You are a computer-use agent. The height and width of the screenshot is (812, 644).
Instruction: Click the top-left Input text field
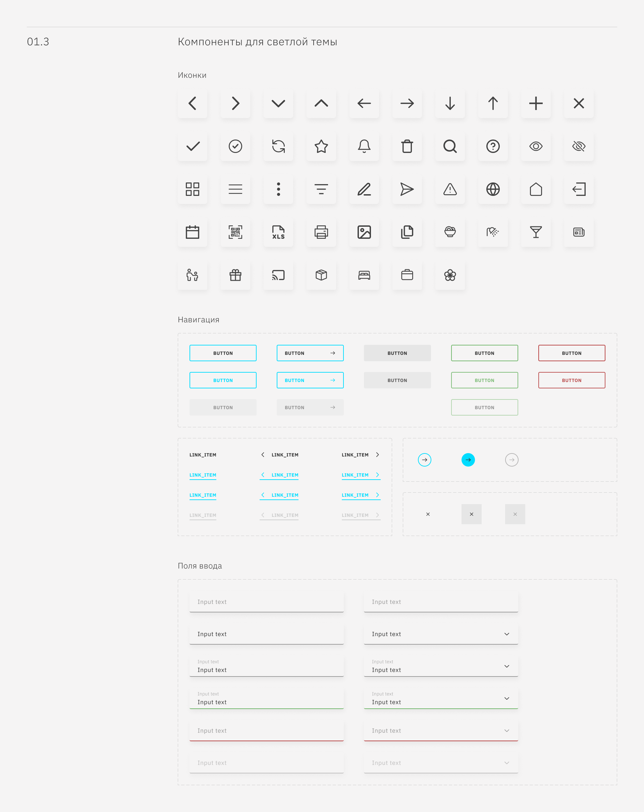click(x=266, y=601)
